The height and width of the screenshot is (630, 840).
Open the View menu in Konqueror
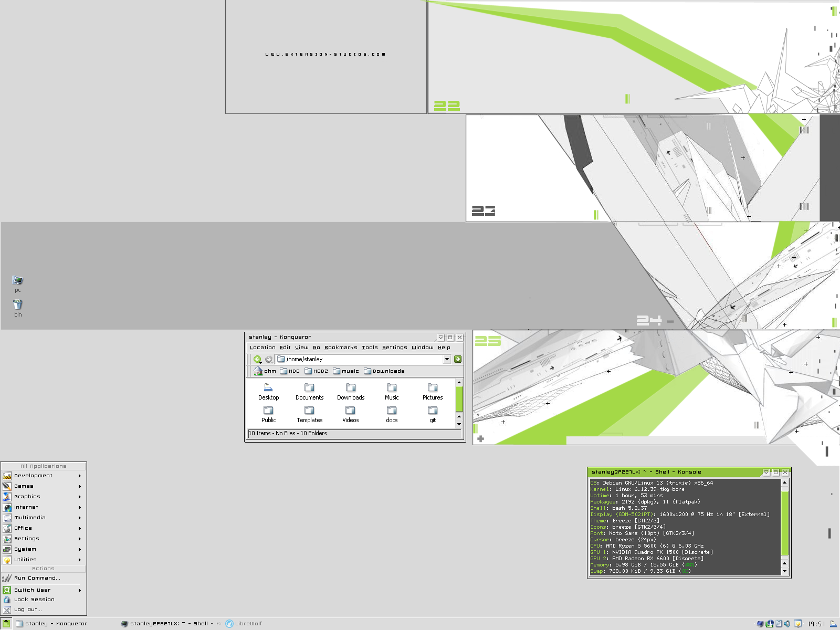pos(302,348)
